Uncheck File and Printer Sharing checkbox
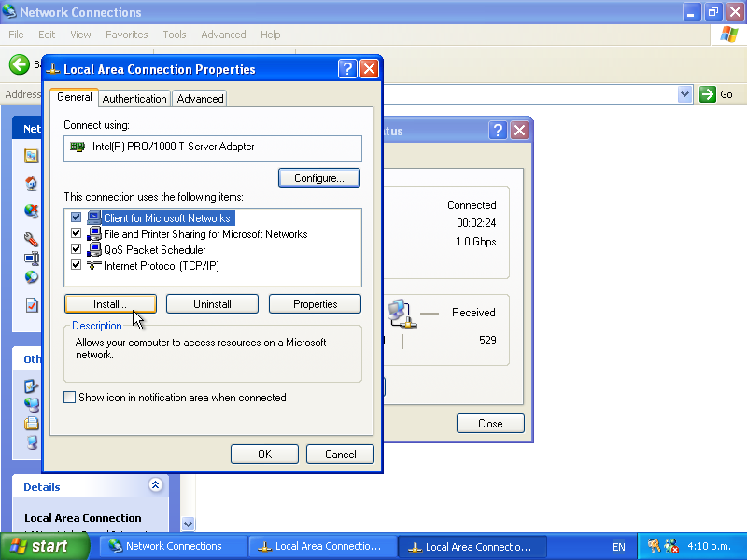 (76, 232)
